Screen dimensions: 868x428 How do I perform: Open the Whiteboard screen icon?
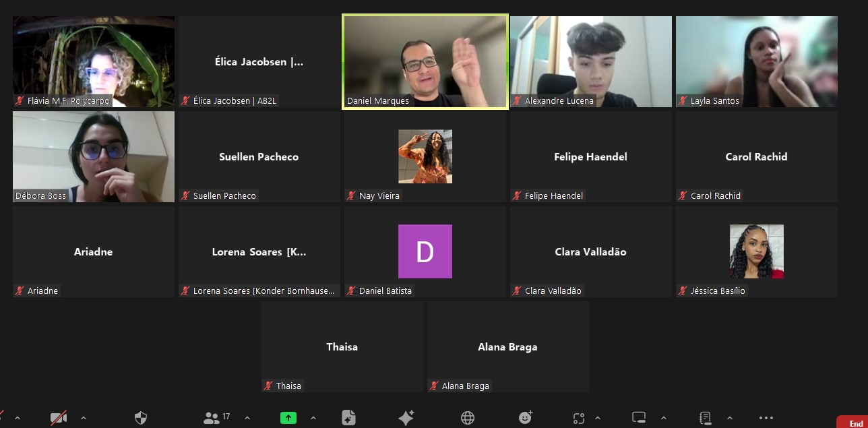click(x=639, y=418)
